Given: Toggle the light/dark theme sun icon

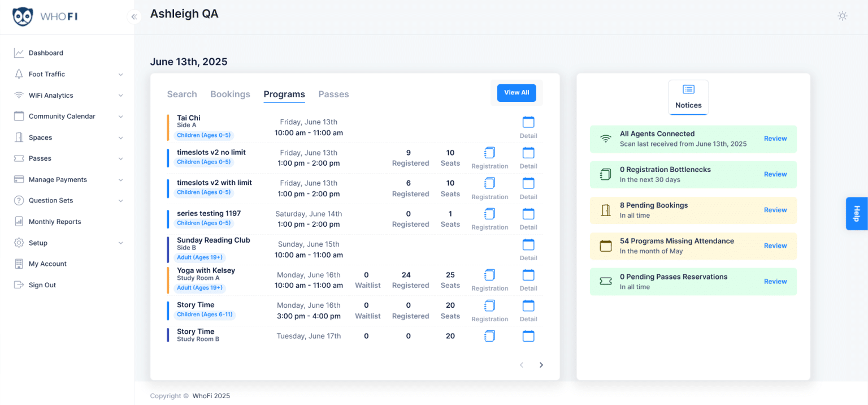Looking at the screenshot, I should [843, 16].
